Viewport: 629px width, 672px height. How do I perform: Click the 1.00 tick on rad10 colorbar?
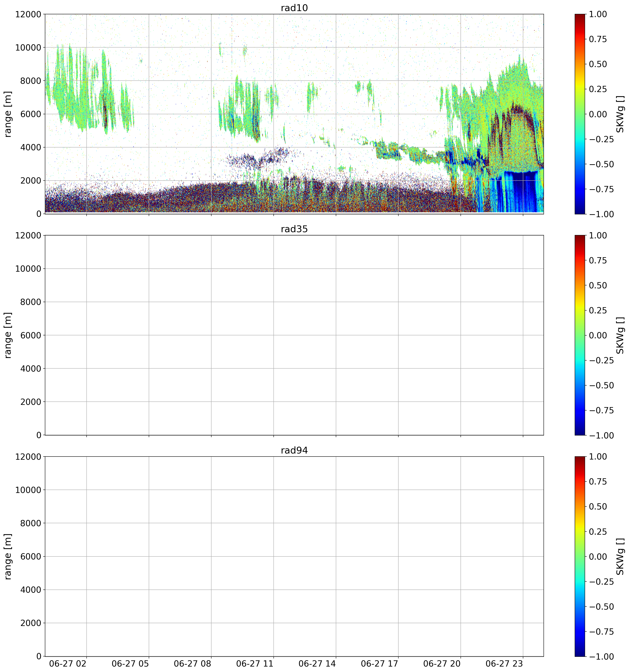598,14
